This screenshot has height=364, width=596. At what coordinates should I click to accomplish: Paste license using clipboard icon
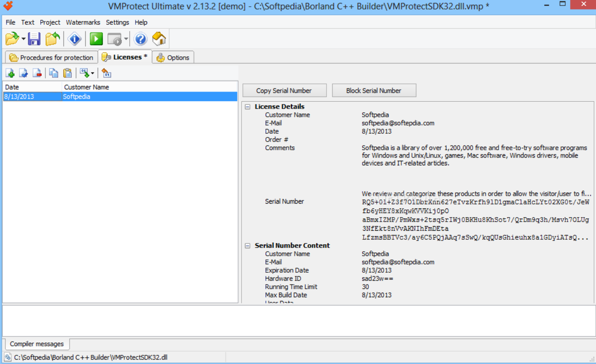pos(68,73)
